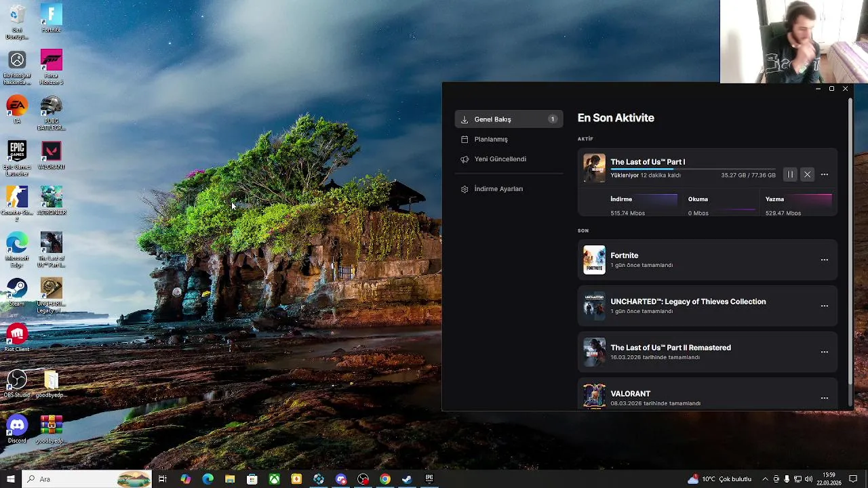Select the ASTRONEER desktop shortcut
Image resolution: width=868 pixels, height=488 pixels.
pyautogui.click(x=51, y=201)
